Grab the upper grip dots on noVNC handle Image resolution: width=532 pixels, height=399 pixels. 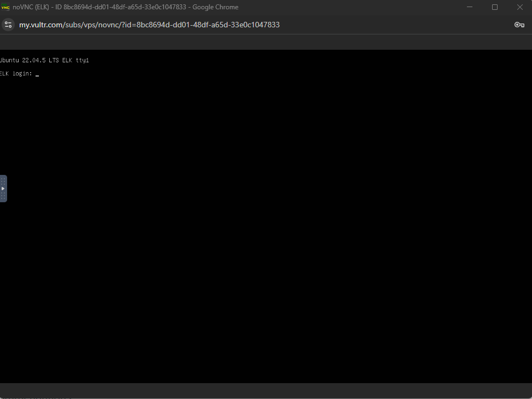tap(3, 180)
